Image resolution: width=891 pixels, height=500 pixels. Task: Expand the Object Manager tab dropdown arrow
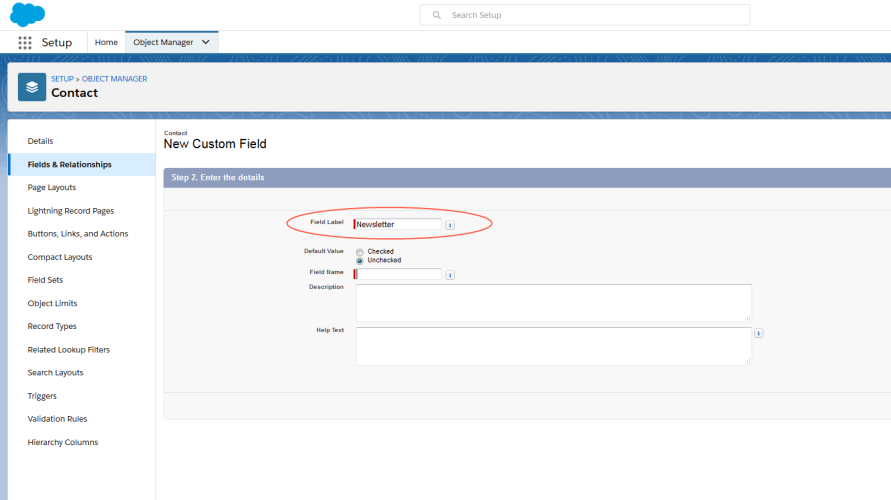click(x=206, y=43)
